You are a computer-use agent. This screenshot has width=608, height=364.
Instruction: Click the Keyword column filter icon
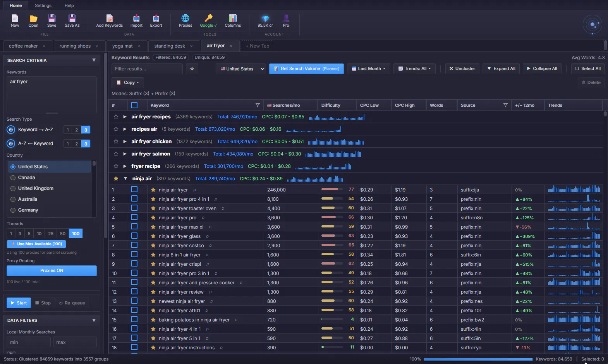[x=258, y=105]
